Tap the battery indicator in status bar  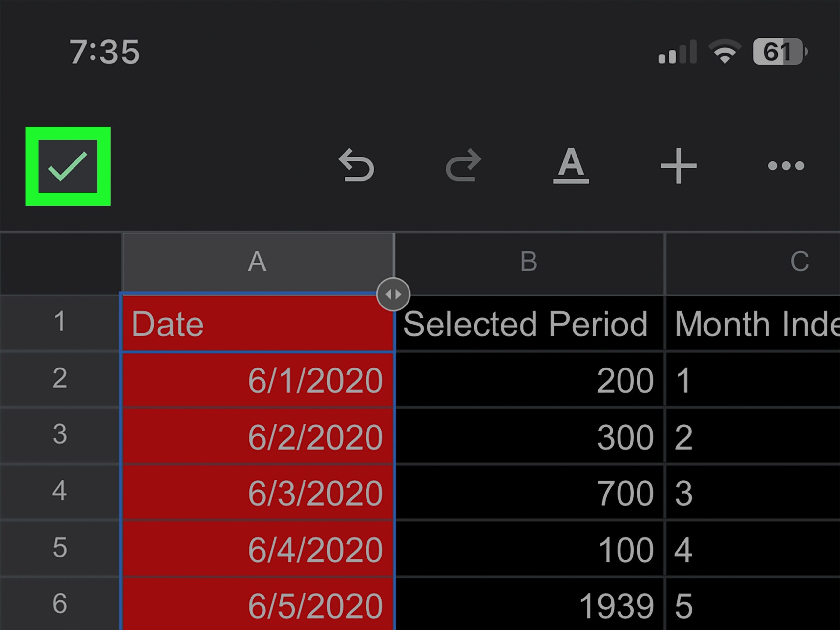click(x=779, y=52)
